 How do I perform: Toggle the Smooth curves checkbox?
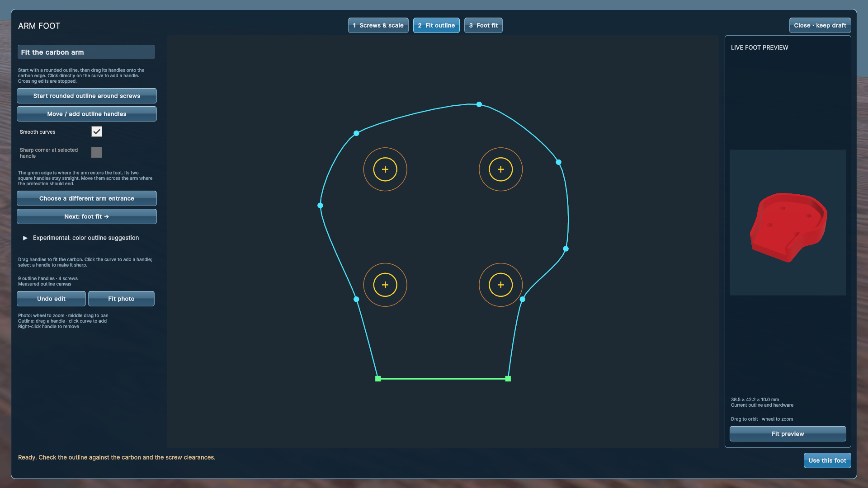[97, 131]
